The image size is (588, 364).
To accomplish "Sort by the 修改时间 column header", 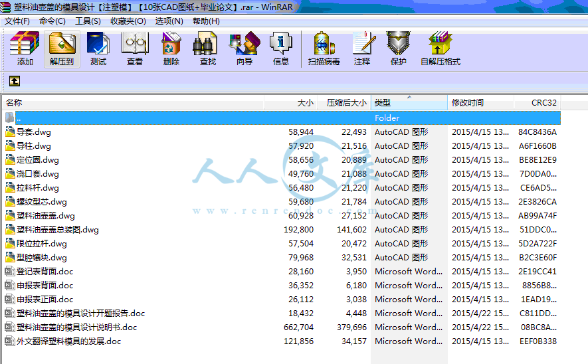I will coord(481,103).
